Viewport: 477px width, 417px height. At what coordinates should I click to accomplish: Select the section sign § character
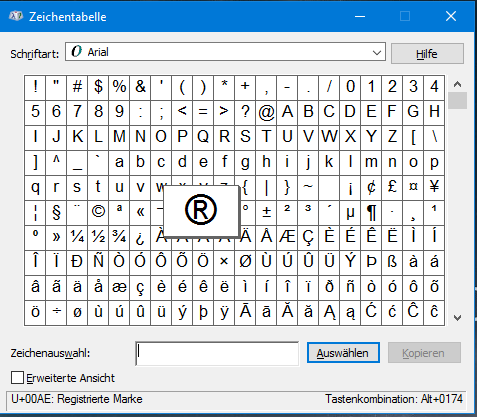[56, 213]
